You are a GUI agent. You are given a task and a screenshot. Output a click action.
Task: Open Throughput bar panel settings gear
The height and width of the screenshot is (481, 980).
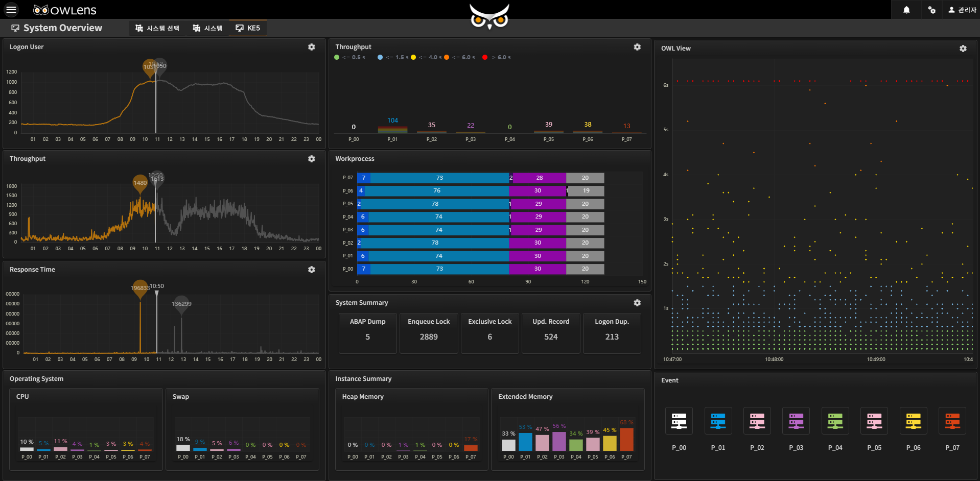coord(637,47)
